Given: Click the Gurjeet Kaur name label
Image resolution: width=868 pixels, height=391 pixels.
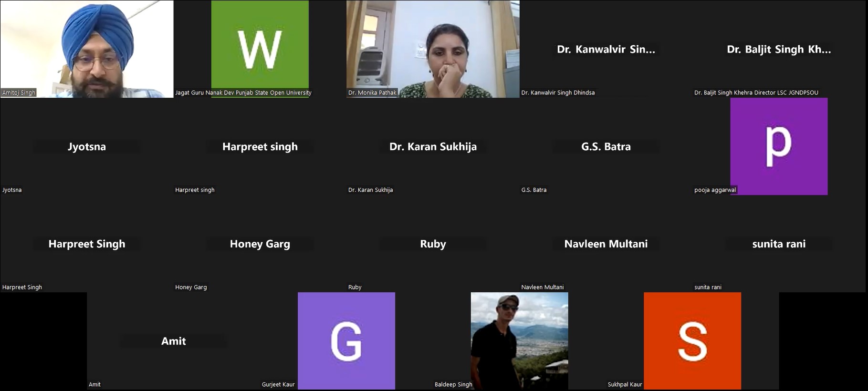Looking at the screenshot, I should tap(278, 384).
